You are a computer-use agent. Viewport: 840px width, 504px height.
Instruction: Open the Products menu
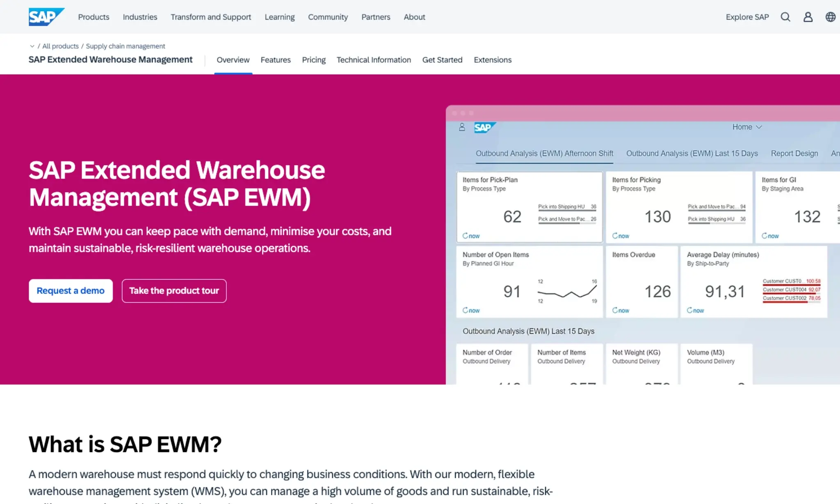coord(94,17)
